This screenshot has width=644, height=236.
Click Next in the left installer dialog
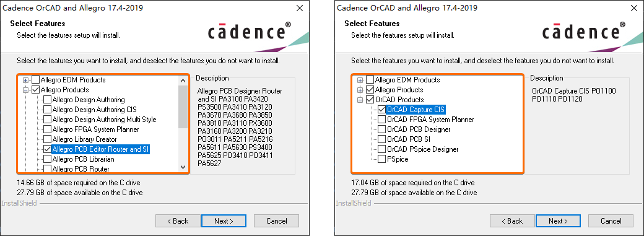224,221
